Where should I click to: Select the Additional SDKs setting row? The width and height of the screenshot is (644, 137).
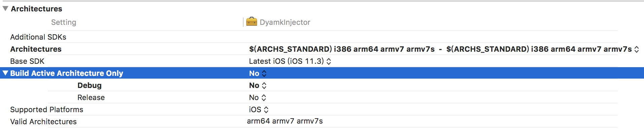[38, 37]
